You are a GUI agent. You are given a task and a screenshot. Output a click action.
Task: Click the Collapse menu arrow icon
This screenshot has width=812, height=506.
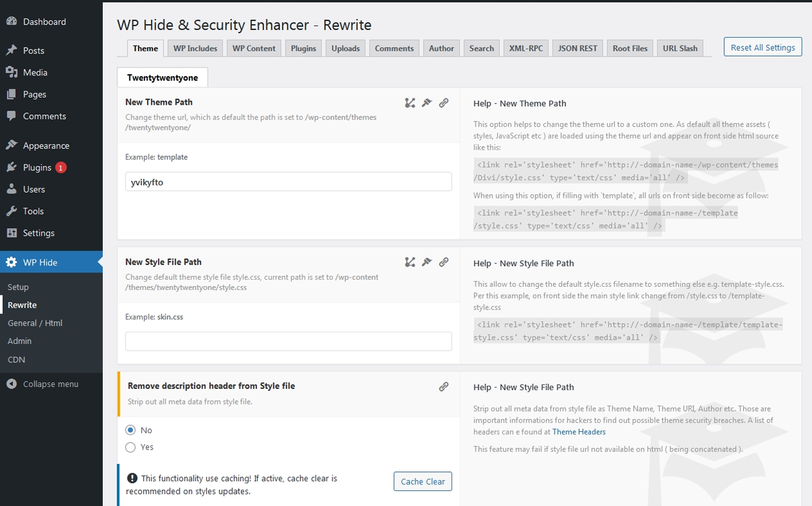pyautogui.click(x=12, y=384)
